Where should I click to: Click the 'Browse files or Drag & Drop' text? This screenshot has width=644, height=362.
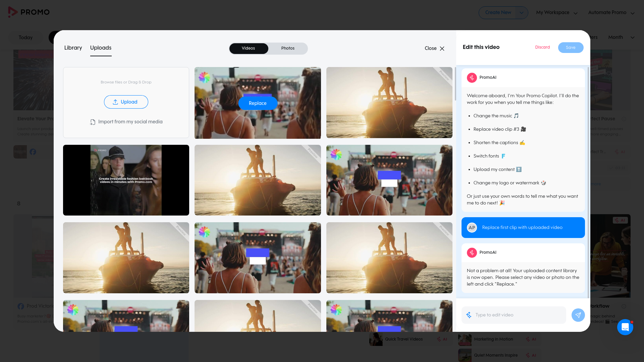126,82
